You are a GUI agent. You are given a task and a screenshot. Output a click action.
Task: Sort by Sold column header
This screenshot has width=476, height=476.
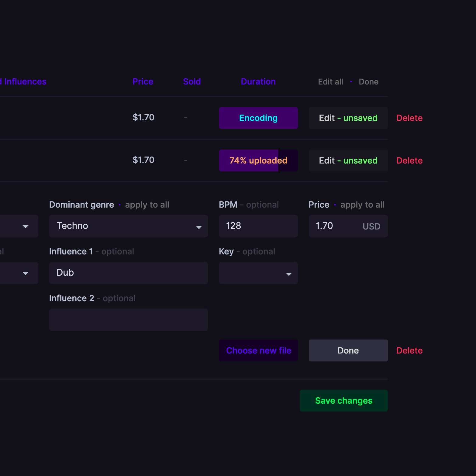[192, 81]
